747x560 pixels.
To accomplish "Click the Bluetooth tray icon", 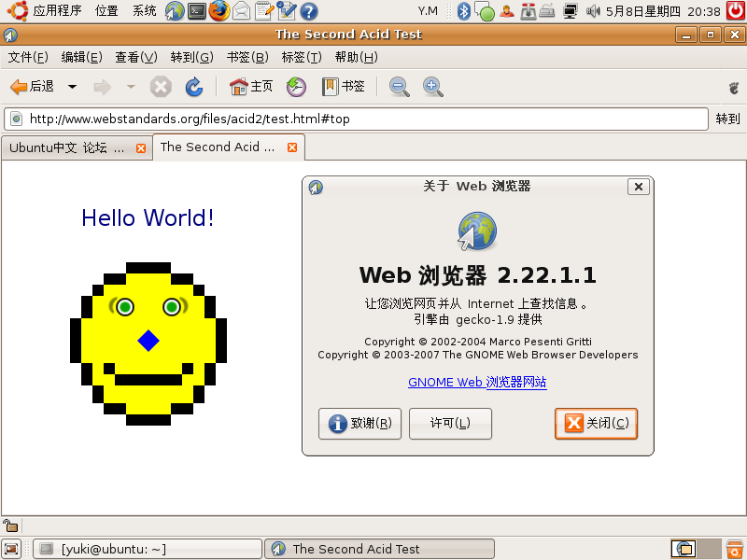I will [x=463, y=11].
